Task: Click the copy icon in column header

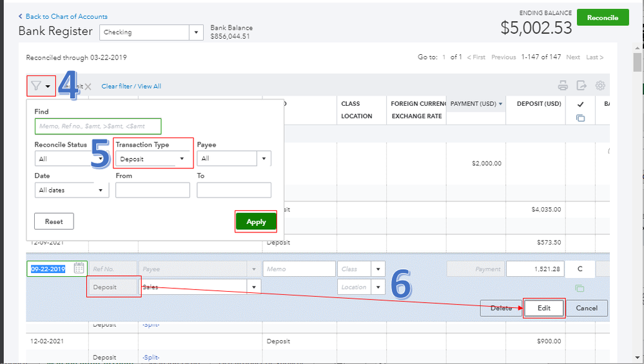Action: pyautogui.click(x=580, y=117)
